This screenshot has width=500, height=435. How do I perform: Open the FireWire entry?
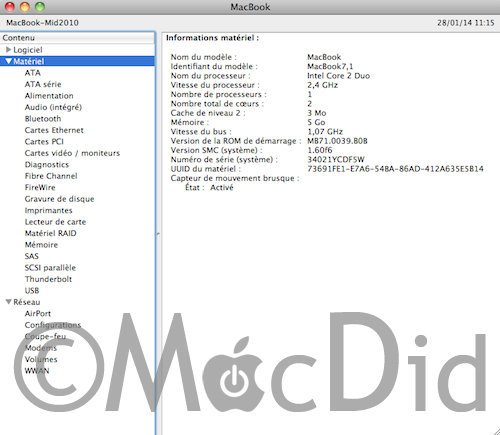40,187
